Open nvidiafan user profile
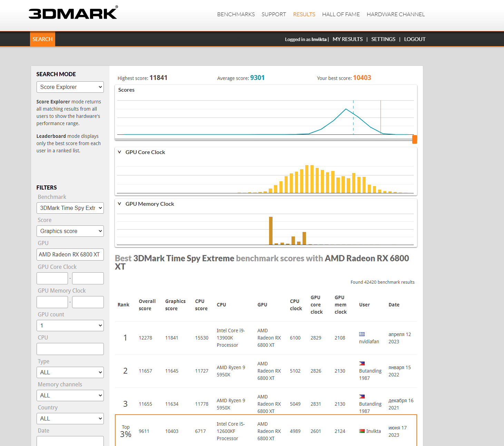Screen dimensions: 504x446 [x=369, y=342]
